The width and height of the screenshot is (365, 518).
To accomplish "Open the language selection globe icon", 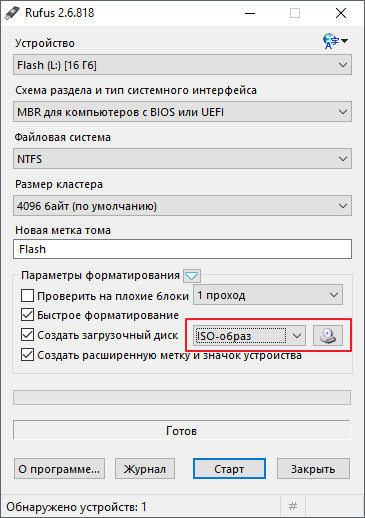I will (335, 41).
